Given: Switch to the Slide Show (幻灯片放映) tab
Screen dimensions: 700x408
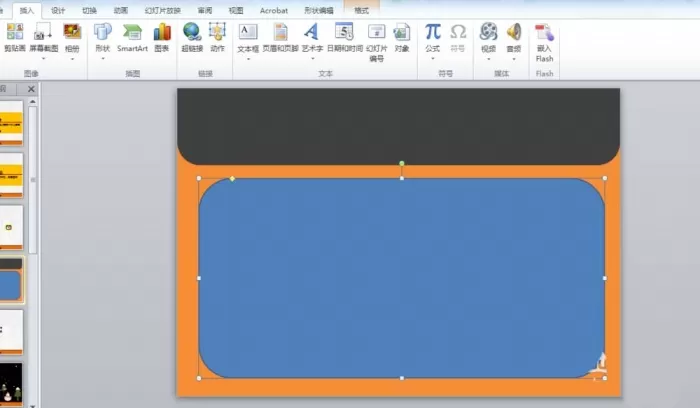Looking at the screenshot, I should click(162, 10).
